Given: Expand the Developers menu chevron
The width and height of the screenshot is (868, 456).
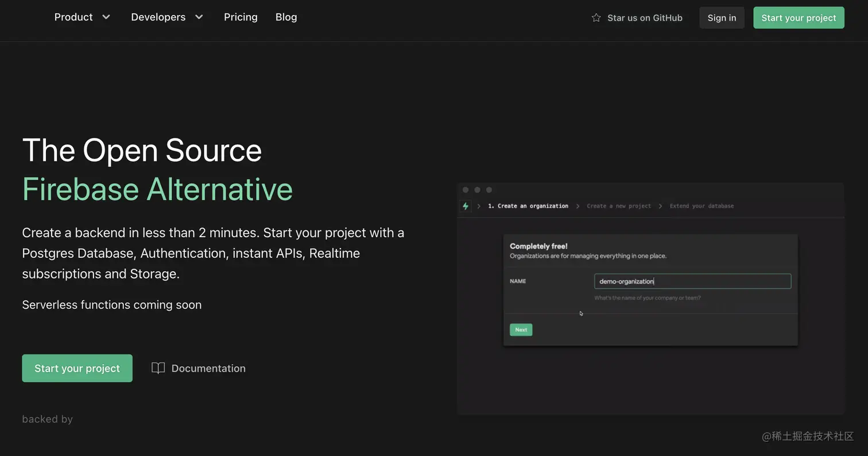Looking at the screenshot, I should pos(199,17).
